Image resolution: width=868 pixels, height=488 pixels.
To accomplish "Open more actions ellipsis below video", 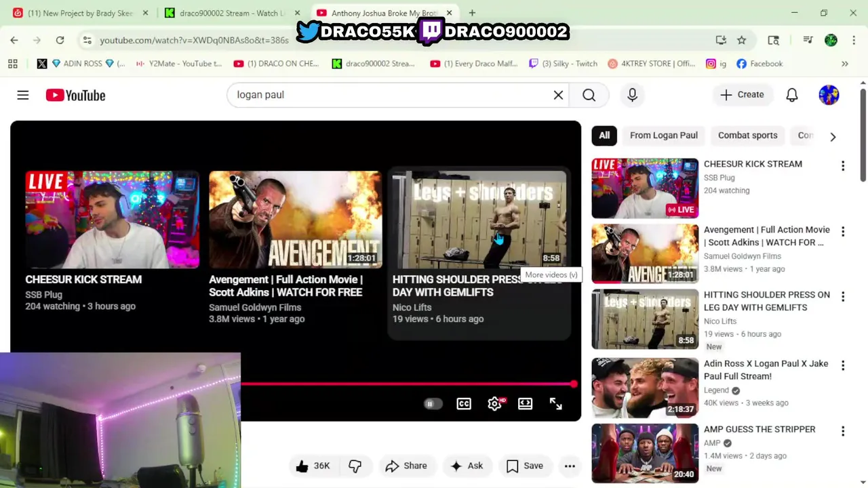I will [570, 466].
